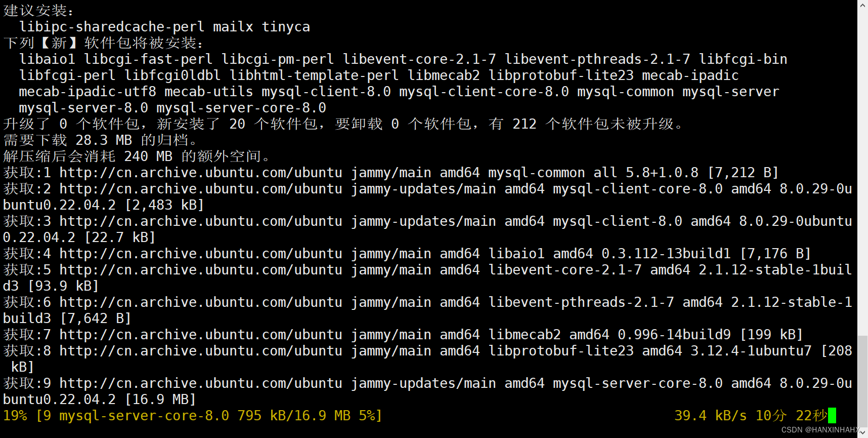Click '[16.9 MB]' size text

click(160, 400)
